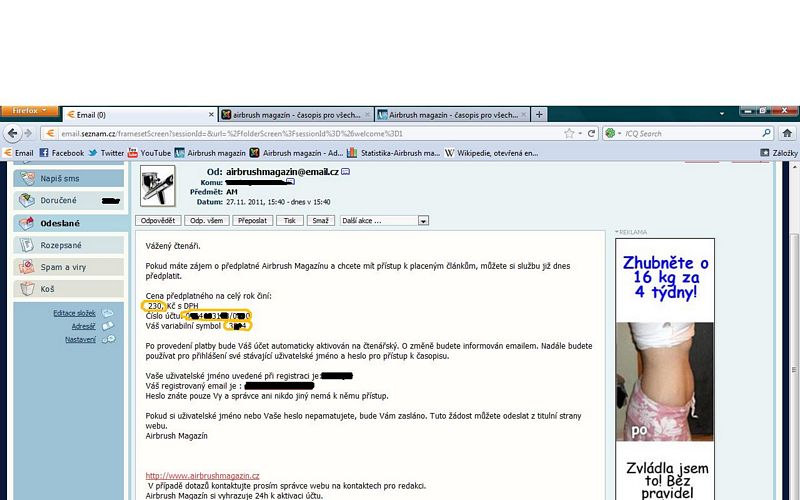Switch to the Email (0) tab
This screenshot has width=800, height=500.
(138, 115)
